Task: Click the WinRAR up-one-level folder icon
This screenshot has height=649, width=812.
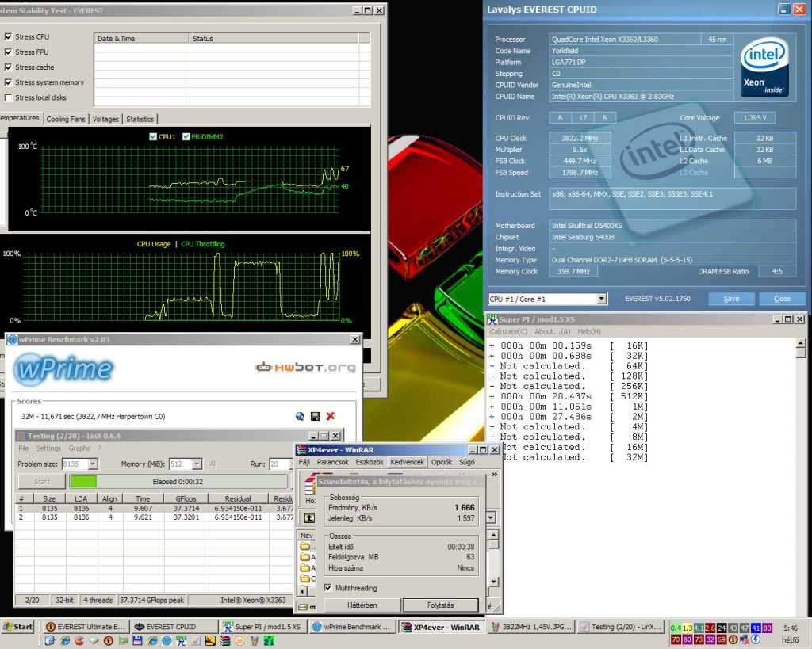Action: click(x=309, y=517)
